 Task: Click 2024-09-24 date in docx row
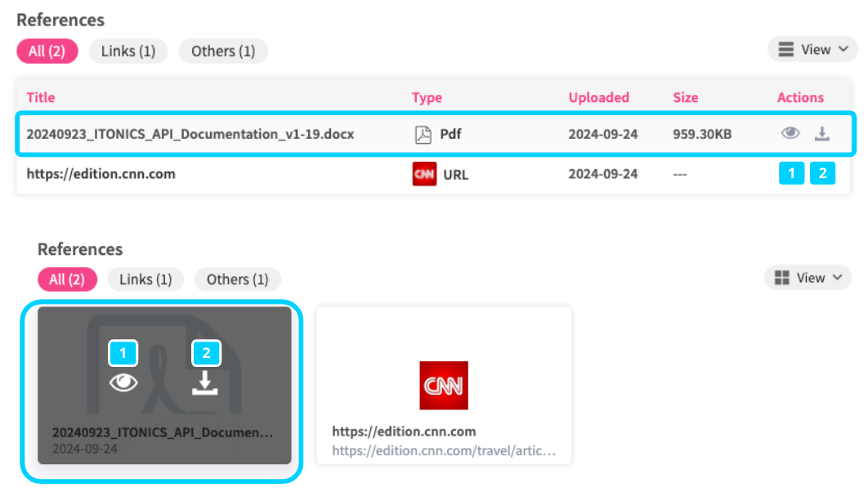(603, 134)
